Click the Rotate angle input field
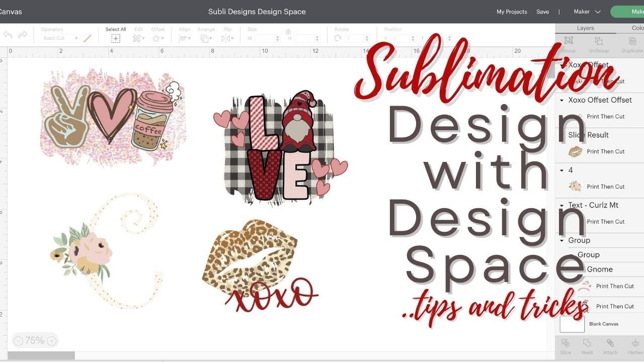The width and height of the screenshot is (644, 362). [x=355, y=38]
